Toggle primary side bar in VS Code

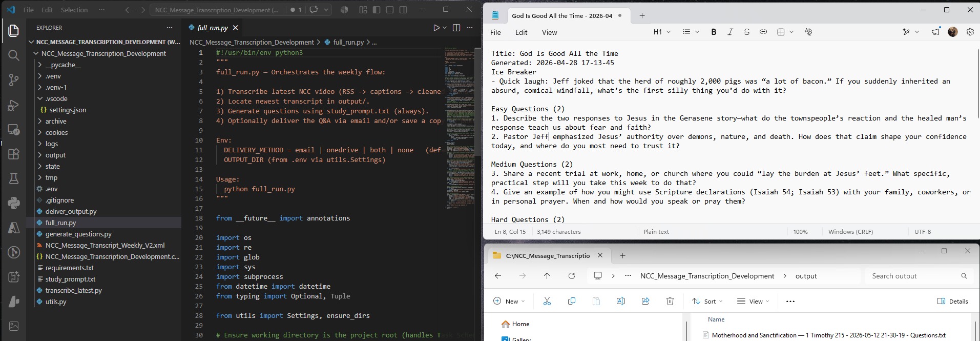[377, 10]
